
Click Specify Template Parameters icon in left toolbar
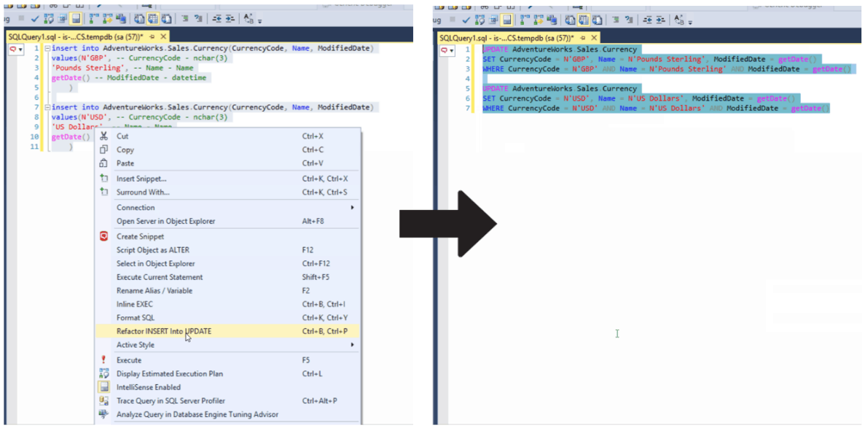pyautogui.click(x=248, y=19)
